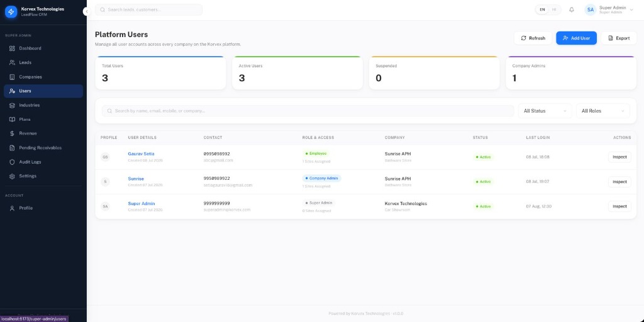Click the Korvex lightning bolt logo
The width and height of the screenshot is (644, 322).
tap(11, 11)
